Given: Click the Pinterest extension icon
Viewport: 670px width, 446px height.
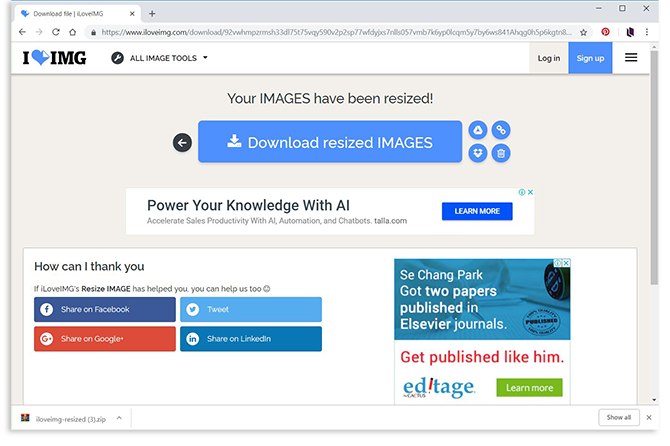Looking at the screenshot, I should (x=605, y=32).
